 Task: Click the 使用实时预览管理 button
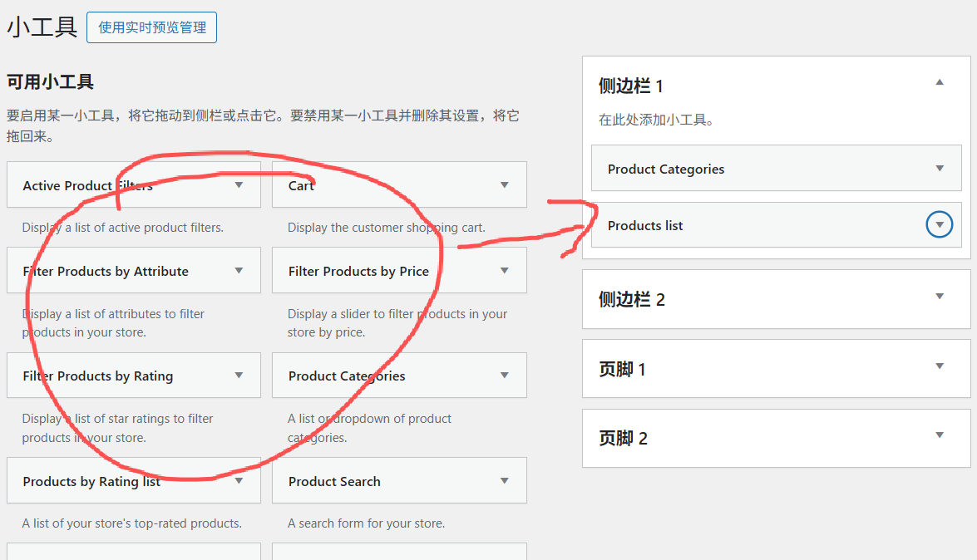click(151, 27)
